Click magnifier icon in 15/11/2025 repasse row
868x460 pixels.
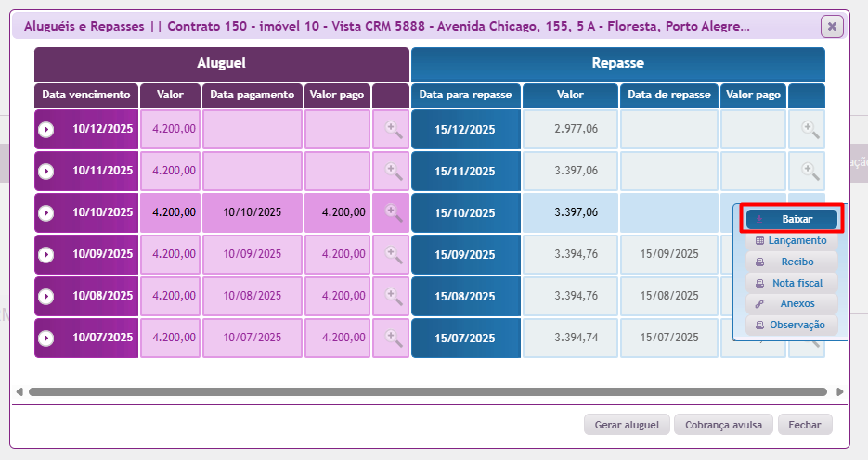click(810, 172)
